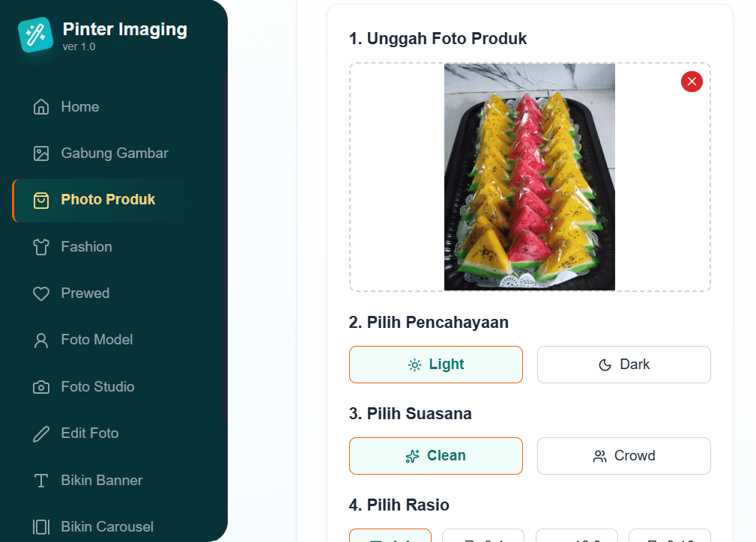This screenshot has width=756, height=542.
Task: Open Gabung Gambar via its image icon
Action: coord(41,153)
